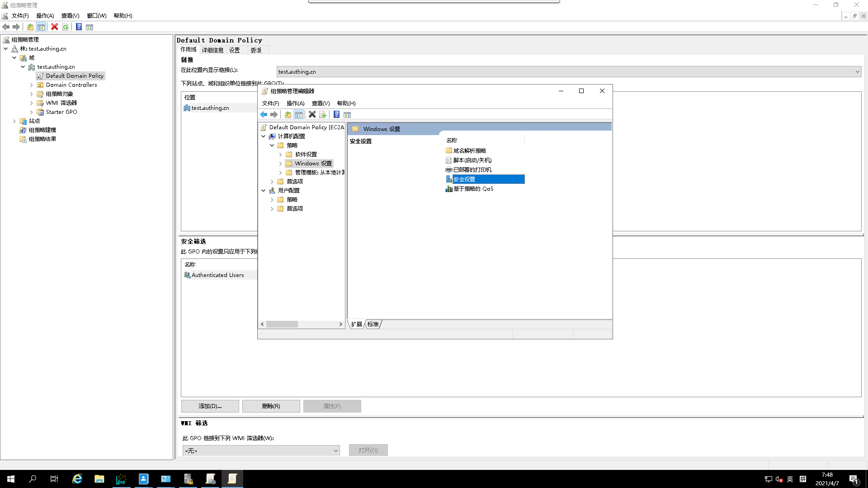
Task: Click the 添加(D)... button
Action: [x=210, y=406]
